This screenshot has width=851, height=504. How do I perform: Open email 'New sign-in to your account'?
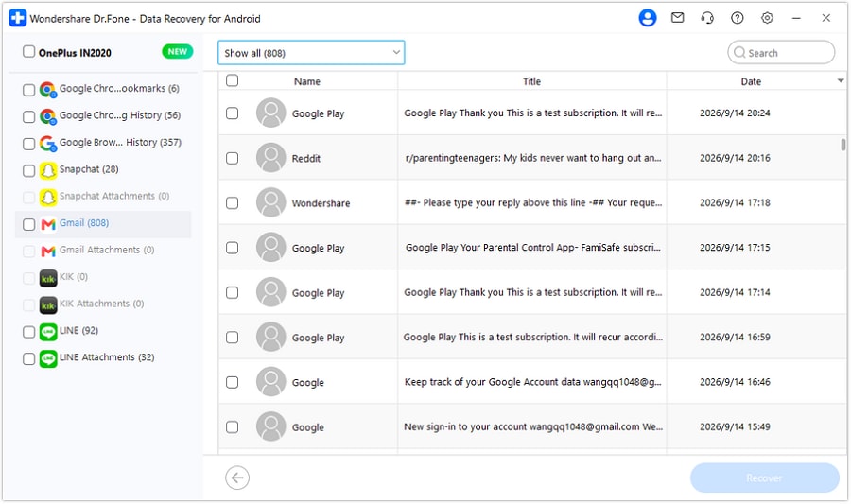(x=533, y=426)
